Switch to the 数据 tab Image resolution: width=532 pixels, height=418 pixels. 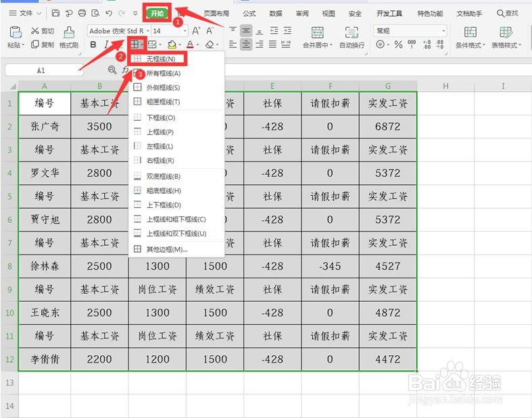coord(276,14)
